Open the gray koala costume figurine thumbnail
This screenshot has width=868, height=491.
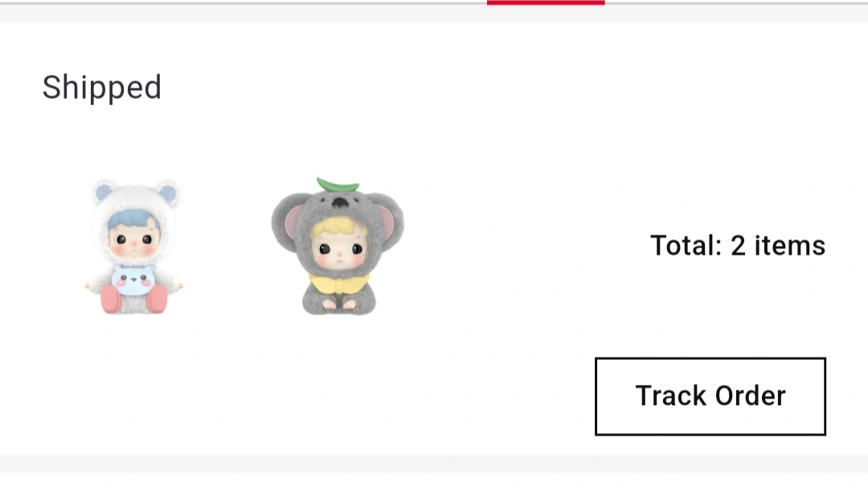338,247
